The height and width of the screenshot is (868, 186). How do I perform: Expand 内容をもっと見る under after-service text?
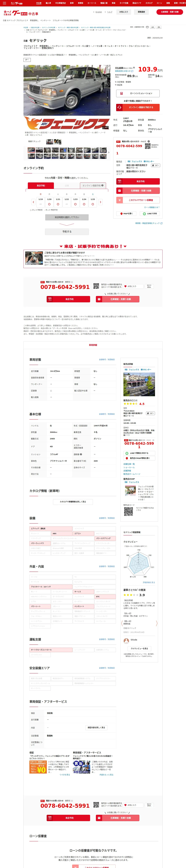(x=106, y=775)
